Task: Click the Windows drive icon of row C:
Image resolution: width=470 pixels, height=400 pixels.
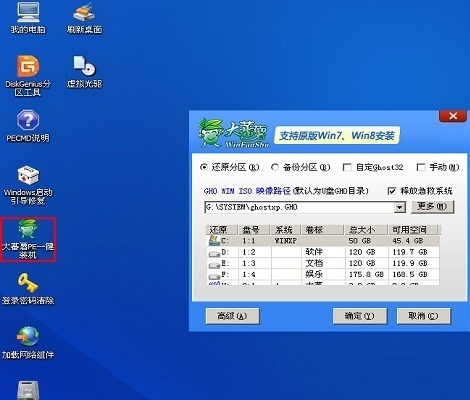Action: (214, 240)
